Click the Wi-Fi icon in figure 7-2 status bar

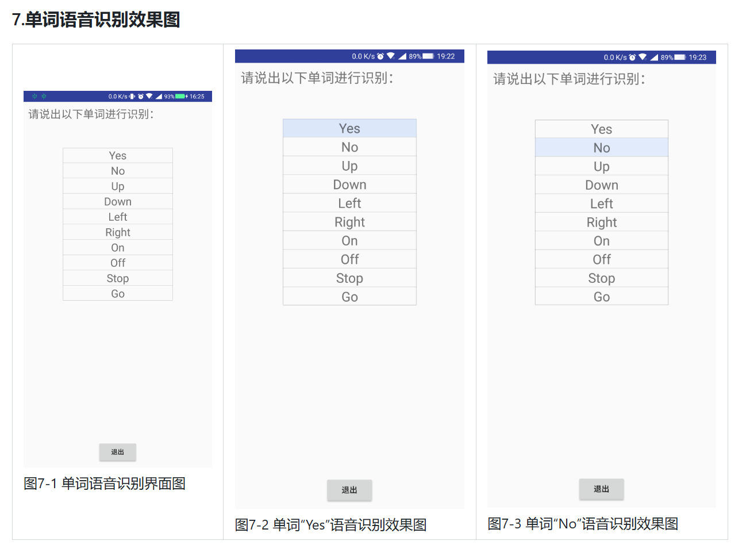click(391, 56)
